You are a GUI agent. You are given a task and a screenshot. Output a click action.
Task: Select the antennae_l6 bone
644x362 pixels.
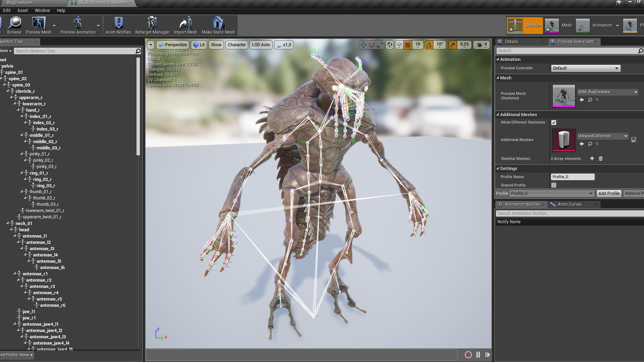tap(52, 267)
